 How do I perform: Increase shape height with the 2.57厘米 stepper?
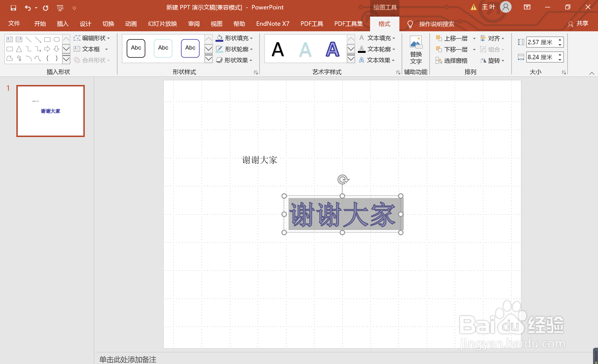tap(560, 40)
